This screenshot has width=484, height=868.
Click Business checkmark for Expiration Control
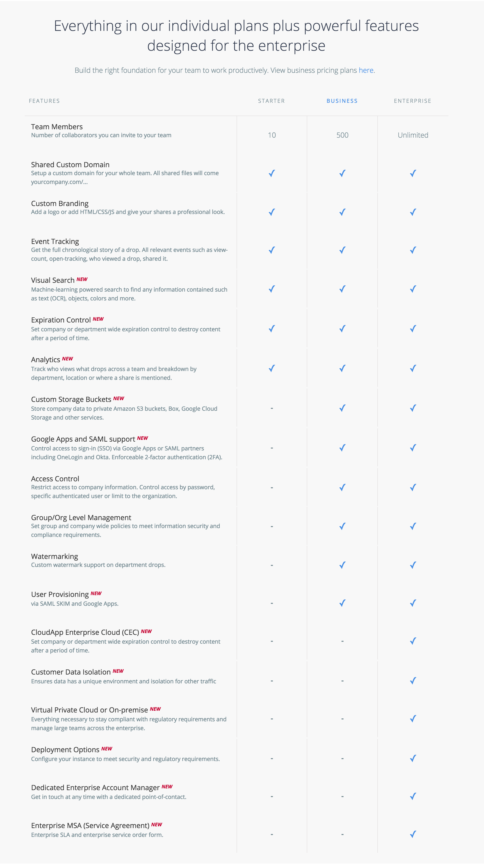pos(343,328)
